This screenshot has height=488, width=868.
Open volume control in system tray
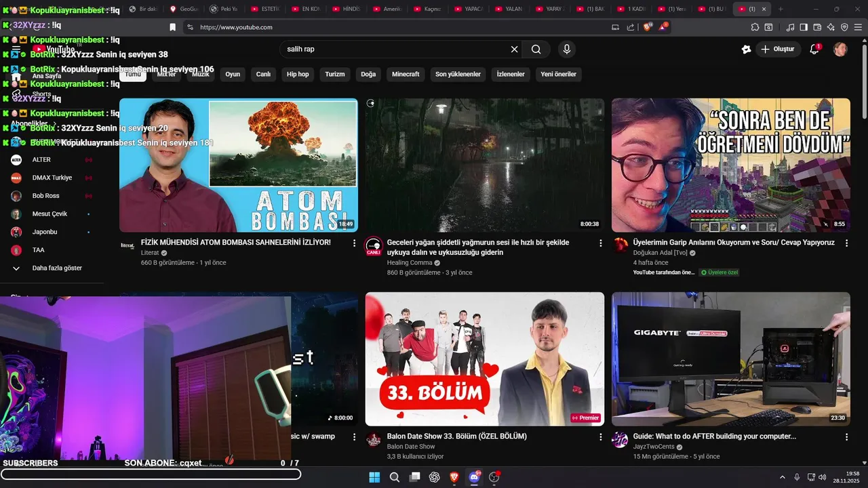(823, 477)
